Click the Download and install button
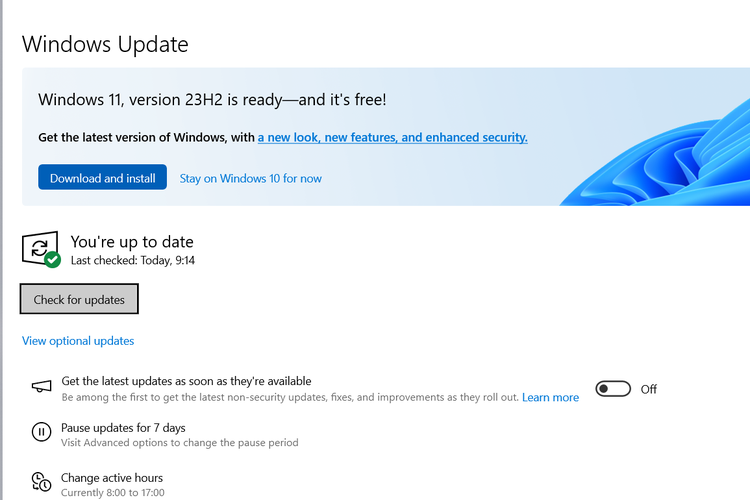The width and height of the screenshot is (750, 500). tap(102, 178)
